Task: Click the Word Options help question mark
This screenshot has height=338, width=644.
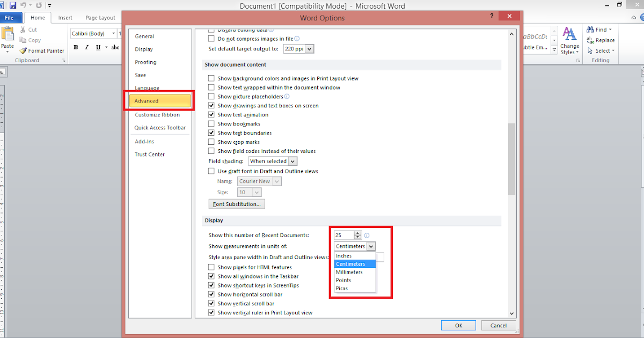Action: (492, 17)
